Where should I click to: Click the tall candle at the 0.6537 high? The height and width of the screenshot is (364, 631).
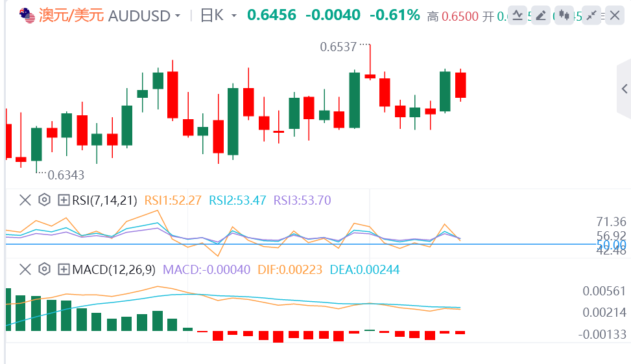(x=370, y=62)
